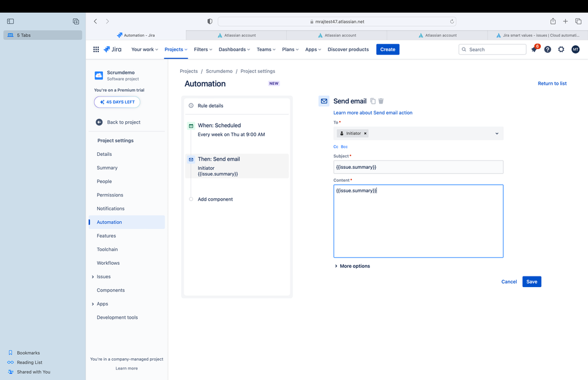Screen dimensions: 588x380
Task: Add Bcc recipients
Action: pyautogui.click(x=344, y=147)
